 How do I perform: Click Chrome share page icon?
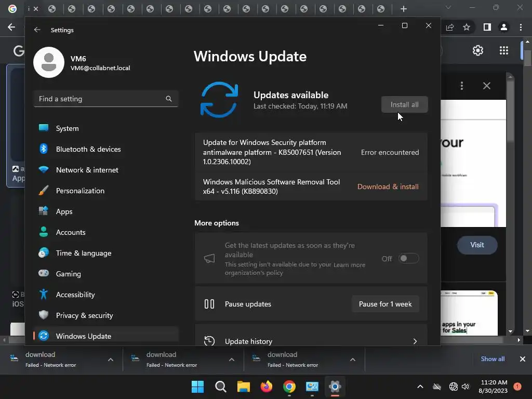pyautogui.click(x=450, y=27)
